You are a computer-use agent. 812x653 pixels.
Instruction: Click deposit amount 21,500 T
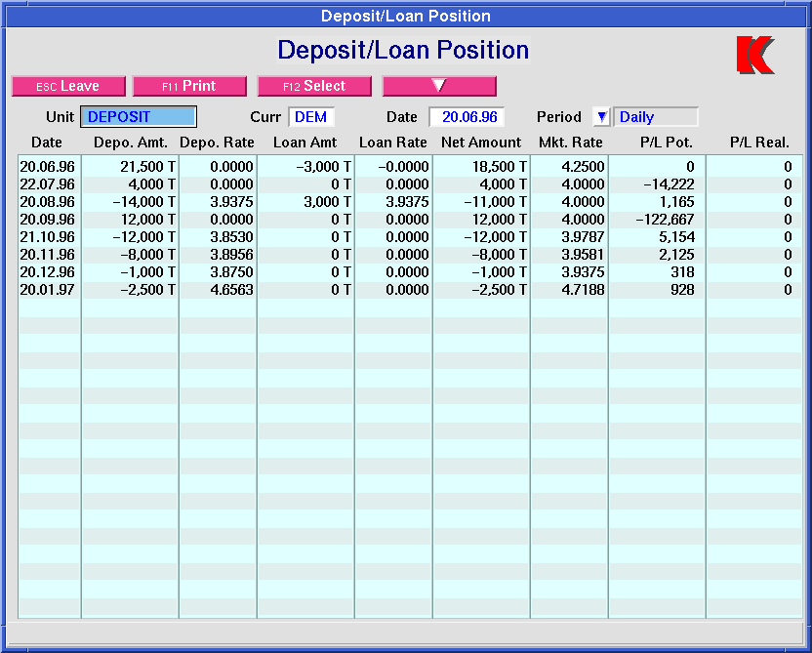tap(148, 167)
